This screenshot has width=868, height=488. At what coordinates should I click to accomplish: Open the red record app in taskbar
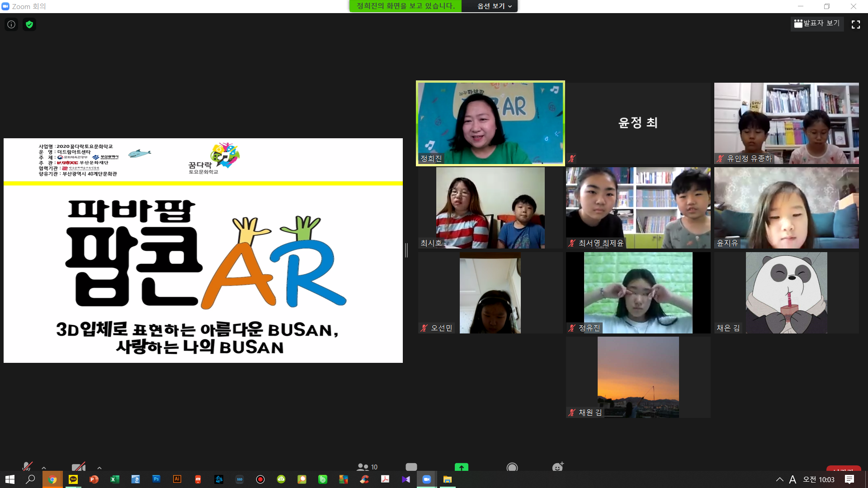[260, 479]
